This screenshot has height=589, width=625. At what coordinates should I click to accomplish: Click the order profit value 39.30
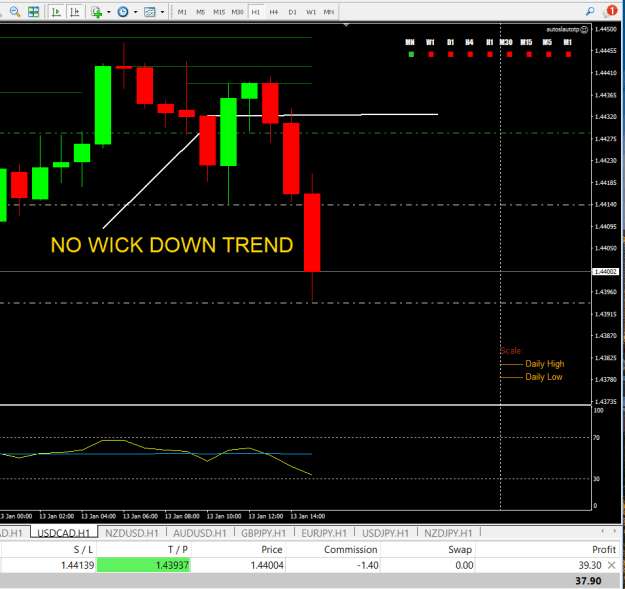pyautogui.click(x=590, y=565)
